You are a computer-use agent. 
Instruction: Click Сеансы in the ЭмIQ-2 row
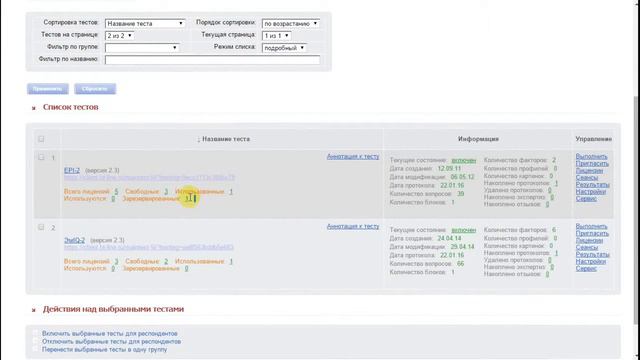pos(587,247)
